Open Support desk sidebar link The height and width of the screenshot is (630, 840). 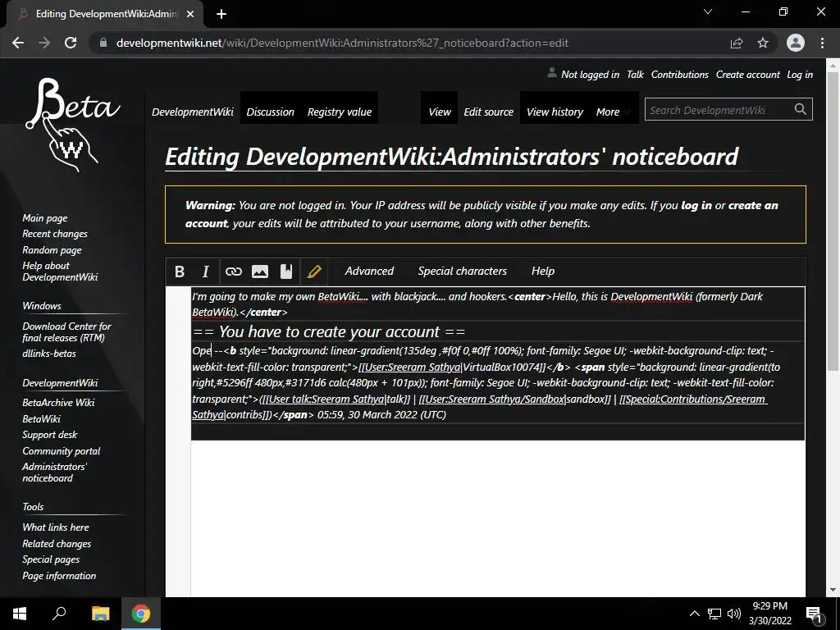50,435
